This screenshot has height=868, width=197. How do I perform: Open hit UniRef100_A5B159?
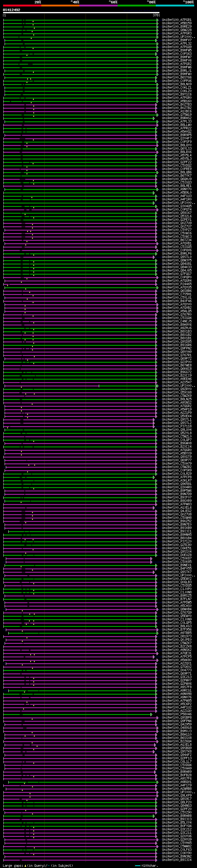(176, 23)
